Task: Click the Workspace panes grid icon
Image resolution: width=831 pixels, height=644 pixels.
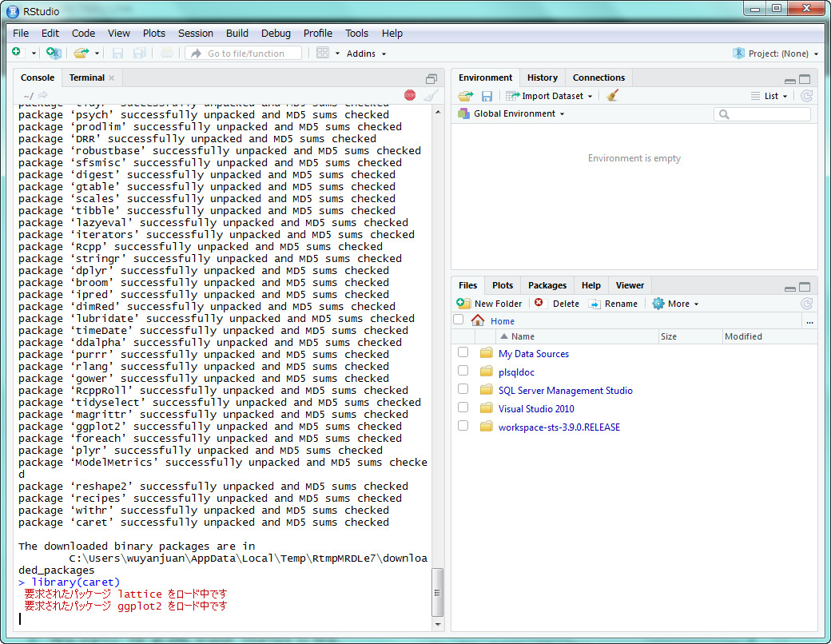Action: pos(322,53)
